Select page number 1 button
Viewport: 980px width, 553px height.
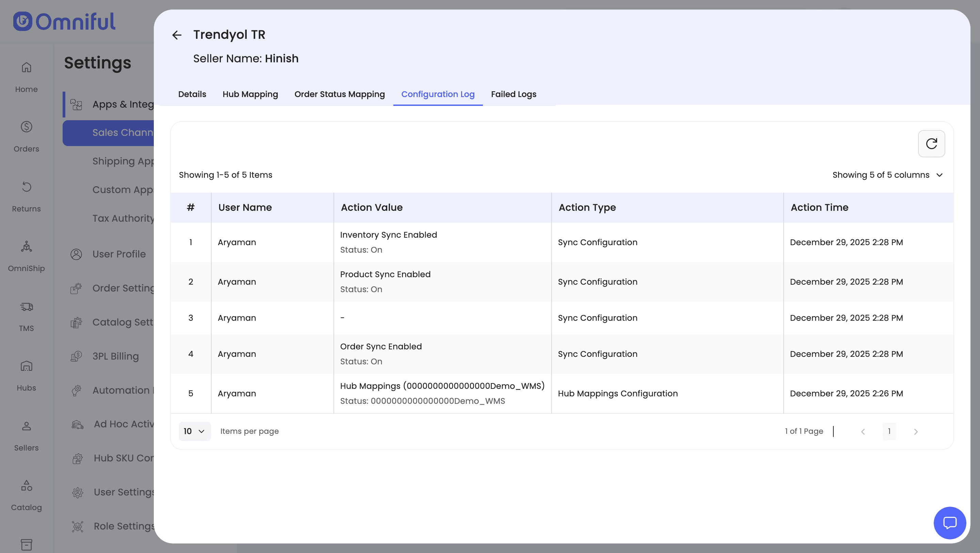(889, 431)
